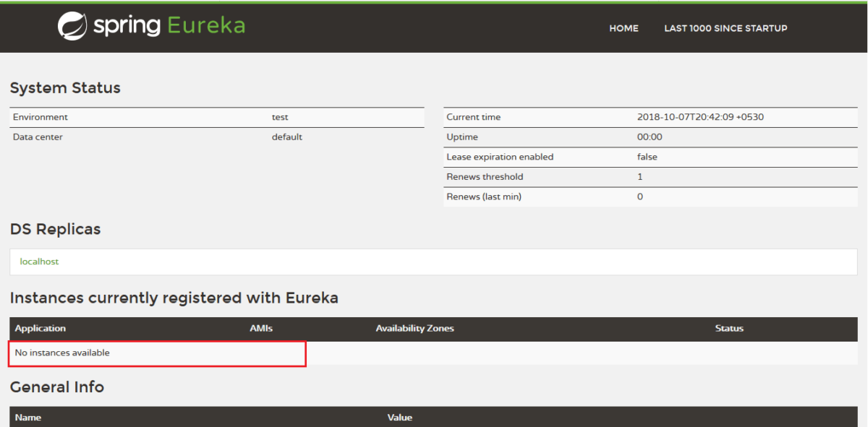
Task: Click the System Status heading
Action: (65, 88)
